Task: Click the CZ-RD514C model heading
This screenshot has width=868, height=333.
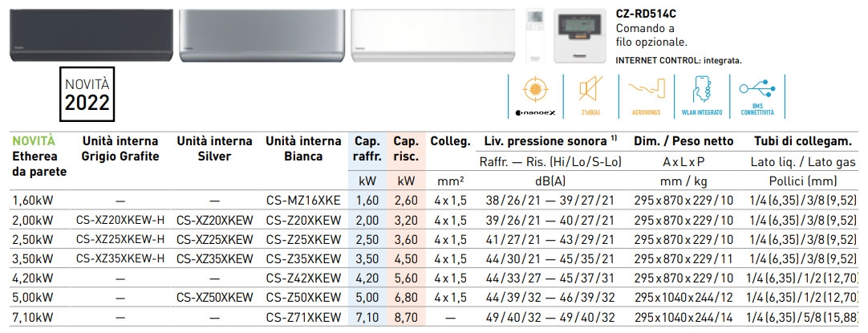Action: [646, 14]
